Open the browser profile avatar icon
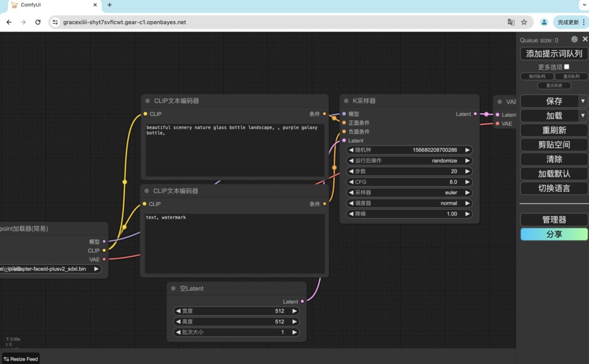This screenshot has width=589, height=364. [544, 22]
